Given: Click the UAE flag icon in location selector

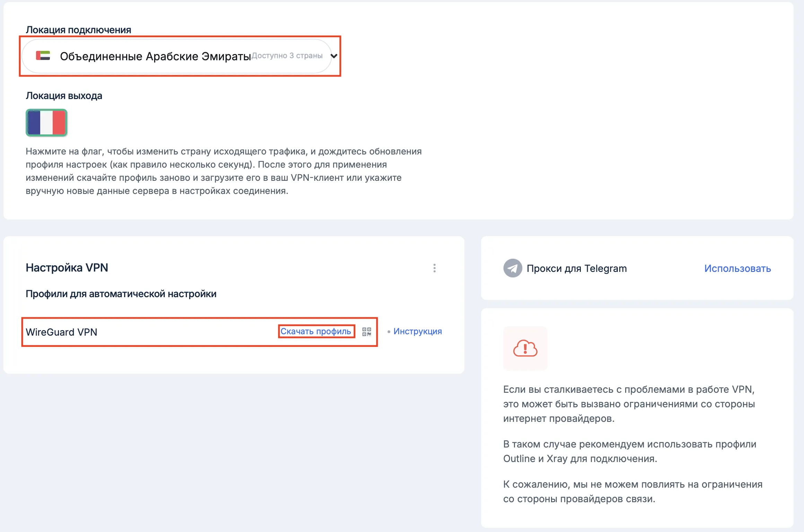Looking at the screenshot, I should (43, 56).
